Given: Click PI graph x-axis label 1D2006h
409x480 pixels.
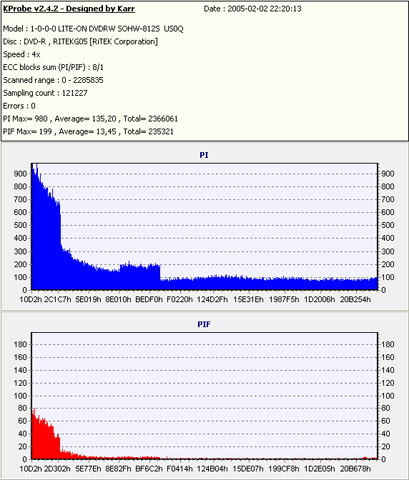Looking at the screenshot, I should click(x=319, y=299).
